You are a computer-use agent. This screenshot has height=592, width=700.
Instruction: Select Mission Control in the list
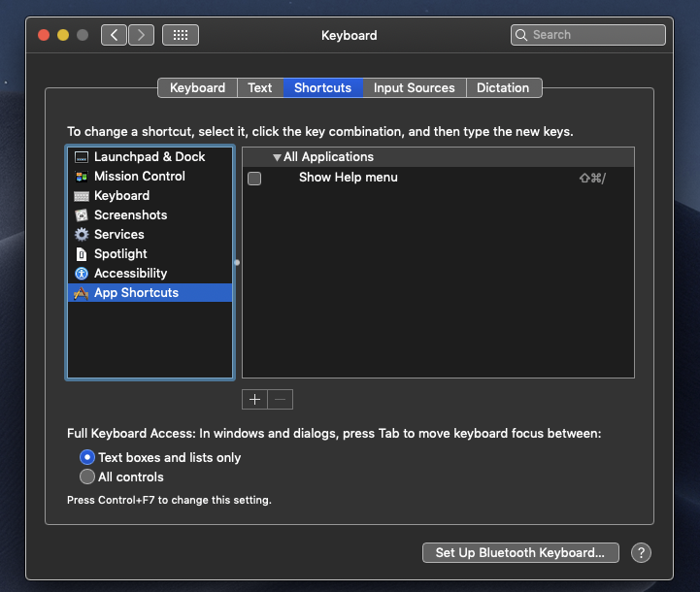coord(150,177)
